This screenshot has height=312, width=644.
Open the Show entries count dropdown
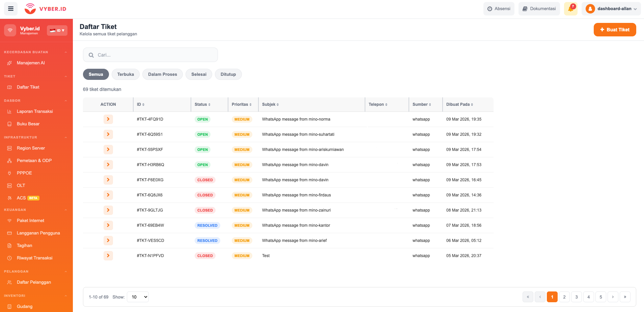[138, 297]
